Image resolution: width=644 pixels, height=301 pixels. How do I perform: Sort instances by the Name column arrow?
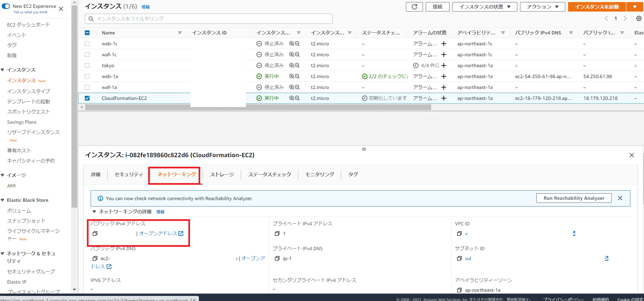[180, 33]
